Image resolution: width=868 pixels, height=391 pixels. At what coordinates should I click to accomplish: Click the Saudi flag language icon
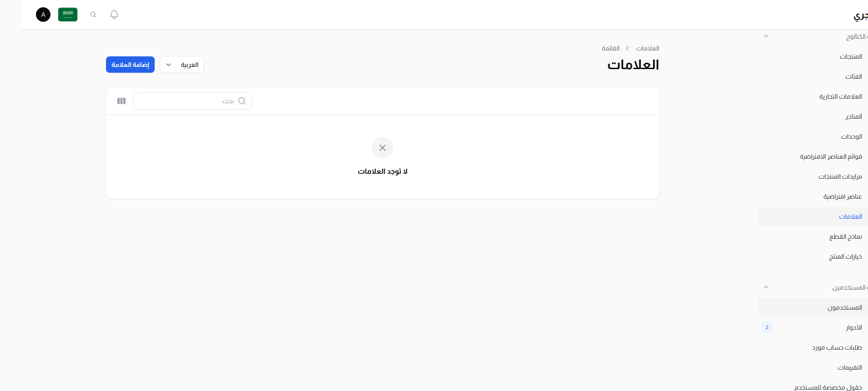[x=67, y=14]
